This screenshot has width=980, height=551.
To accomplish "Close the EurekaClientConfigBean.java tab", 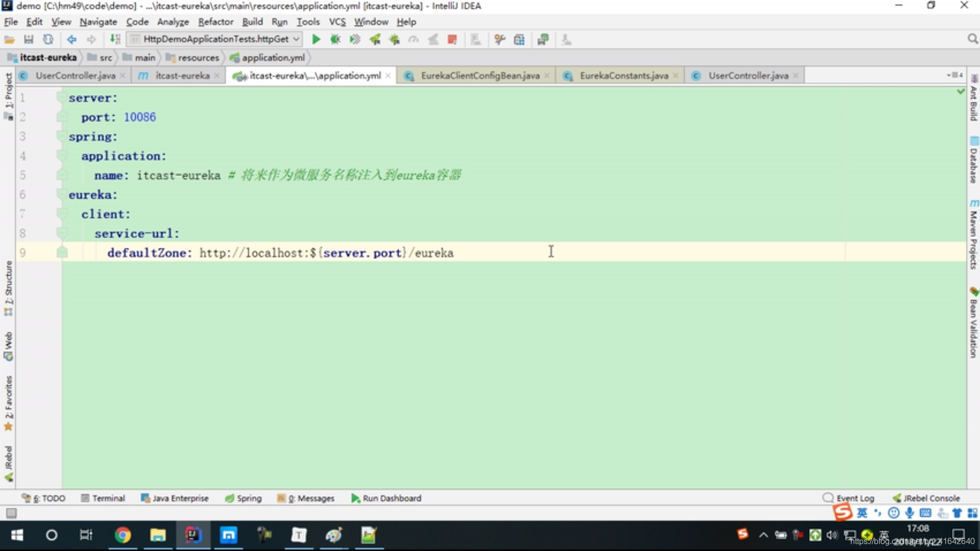I will pos(547,76).
